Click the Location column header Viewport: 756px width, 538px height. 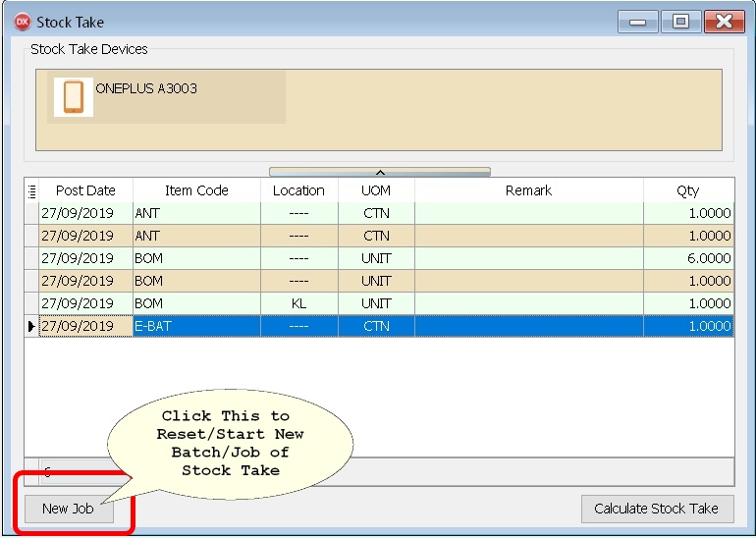[x=298, y=190]
